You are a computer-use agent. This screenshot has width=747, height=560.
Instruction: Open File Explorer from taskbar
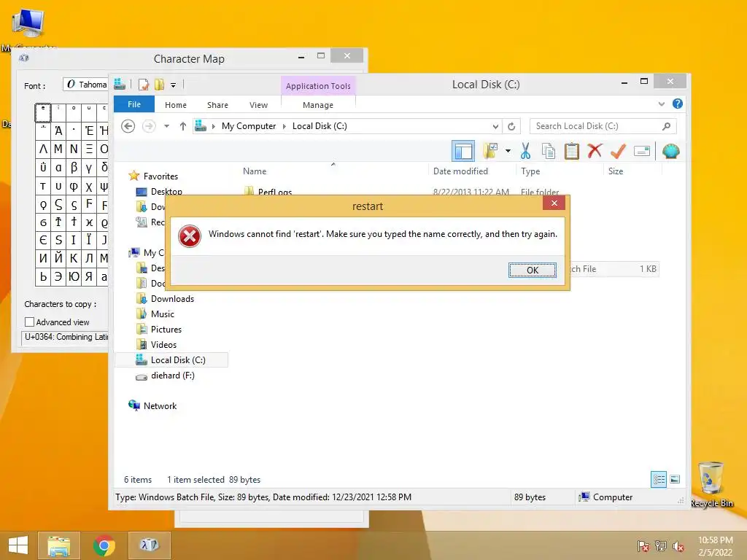[58, 545]
